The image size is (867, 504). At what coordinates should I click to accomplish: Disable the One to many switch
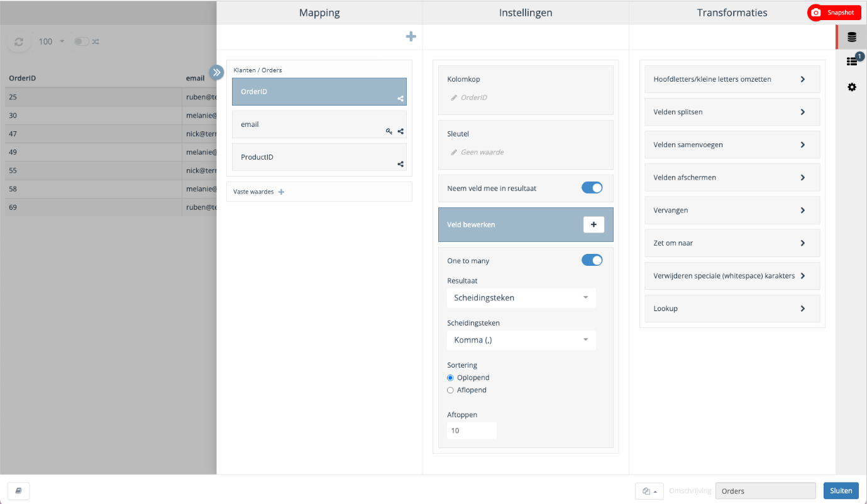click(x=592, y=260)
